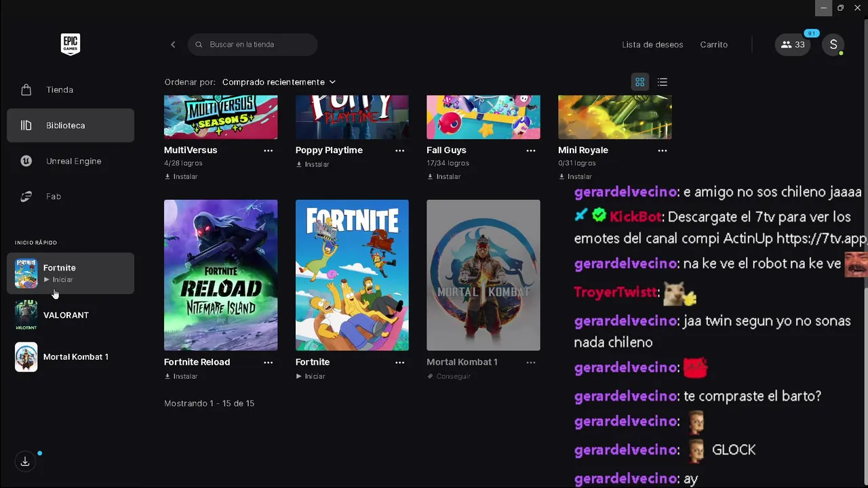Screen dimensions: 868x488
Task: Select the Fortnite Simpsons cover art
Action: click(352, 275)
